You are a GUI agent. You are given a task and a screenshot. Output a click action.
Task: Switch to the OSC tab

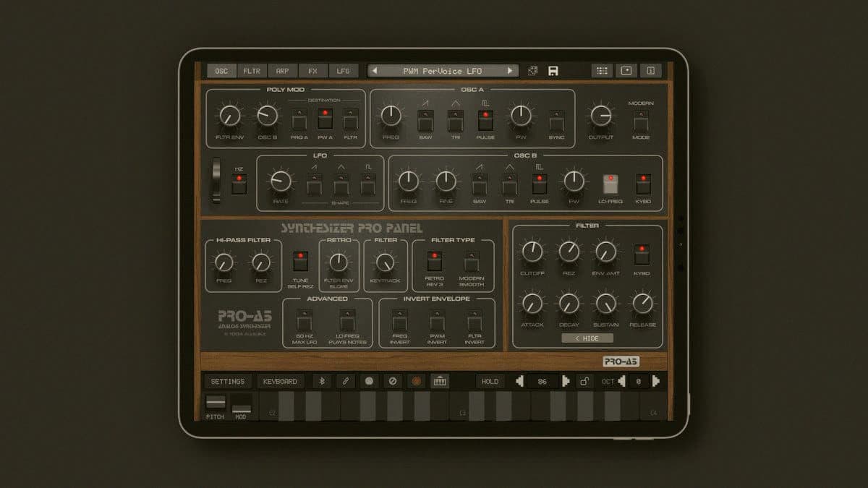point(221,71)
